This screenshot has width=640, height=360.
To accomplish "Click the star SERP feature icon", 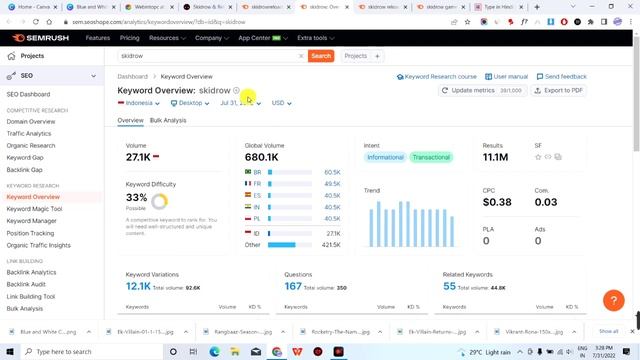I will coord(538,157).
